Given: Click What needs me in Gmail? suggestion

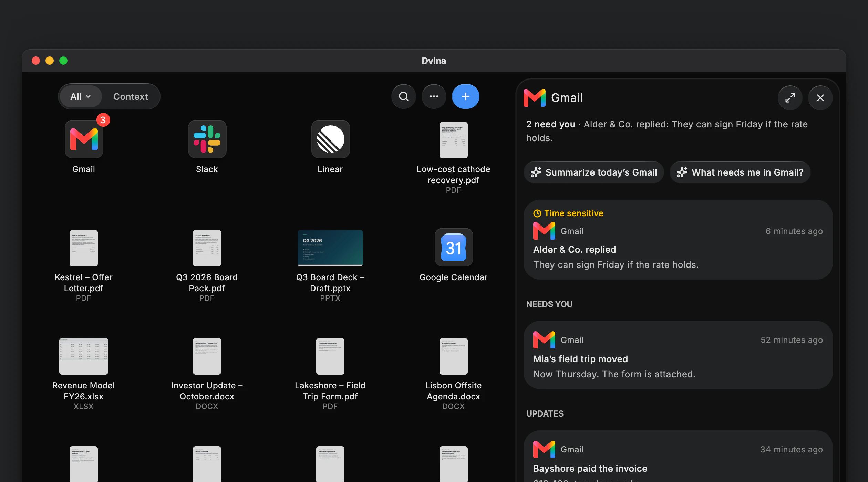Looking at the screenshot, I should click(x=740, y=172).
